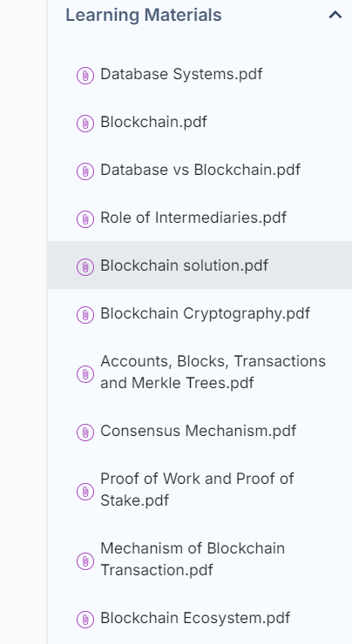Click the attachment icon next to Blockchain.pdf
This screenshot has height=644, width=352.
(85, 124)
